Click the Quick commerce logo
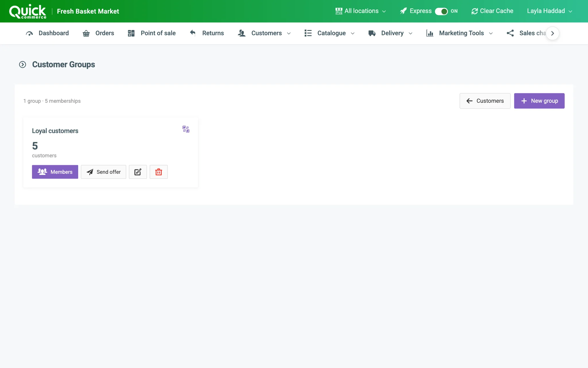Screen dimensions: 588x368 point(28,12)
